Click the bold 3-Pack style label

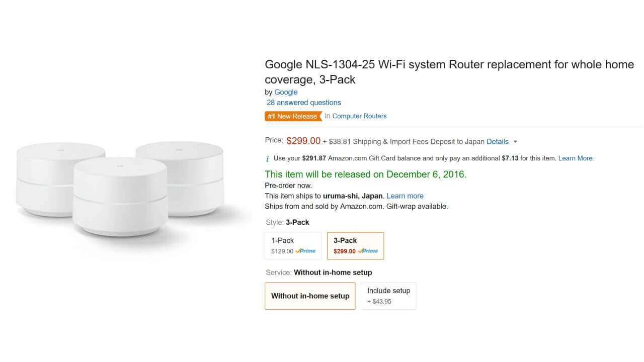(x=298, y=222)
